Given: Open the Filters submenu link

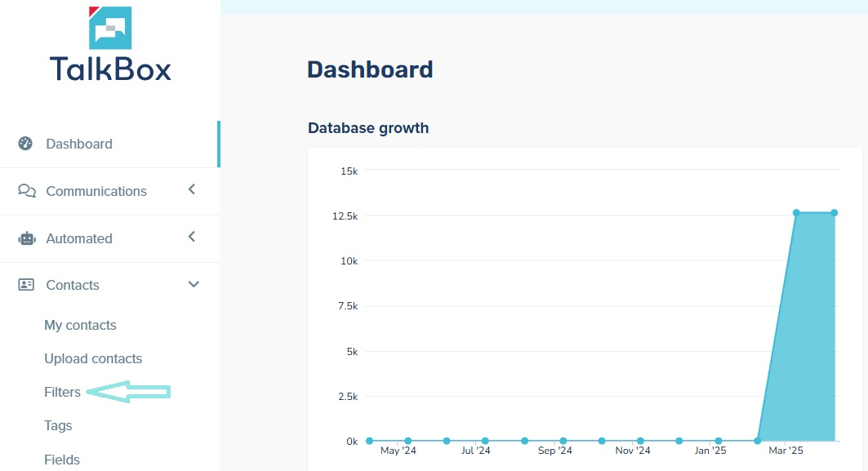Looking at the screenshot, I should pos(62,392).
